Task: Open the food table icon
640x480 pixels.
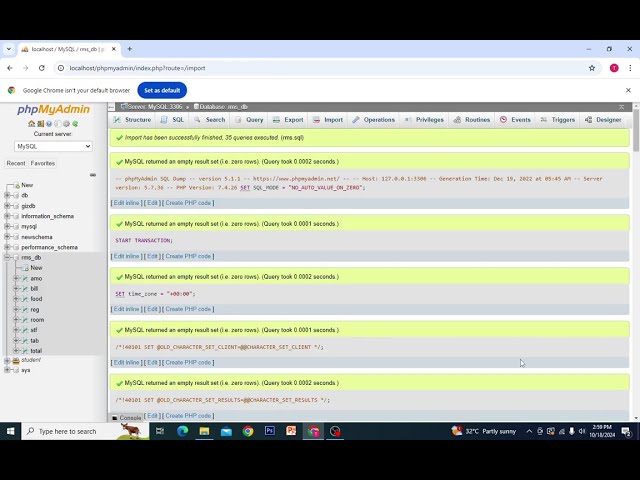Action: click(25, 299)
